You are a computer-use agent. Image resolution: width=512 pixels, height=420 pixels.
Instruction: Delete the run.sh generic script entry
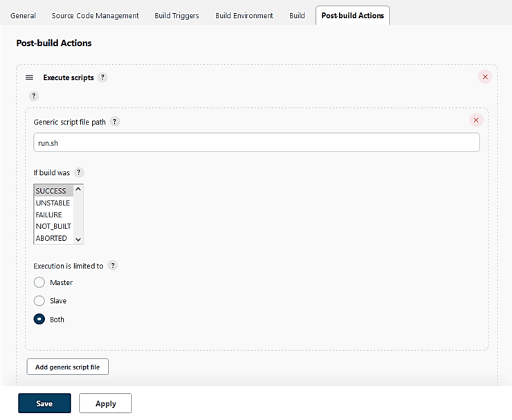click(x=476, y=120)
